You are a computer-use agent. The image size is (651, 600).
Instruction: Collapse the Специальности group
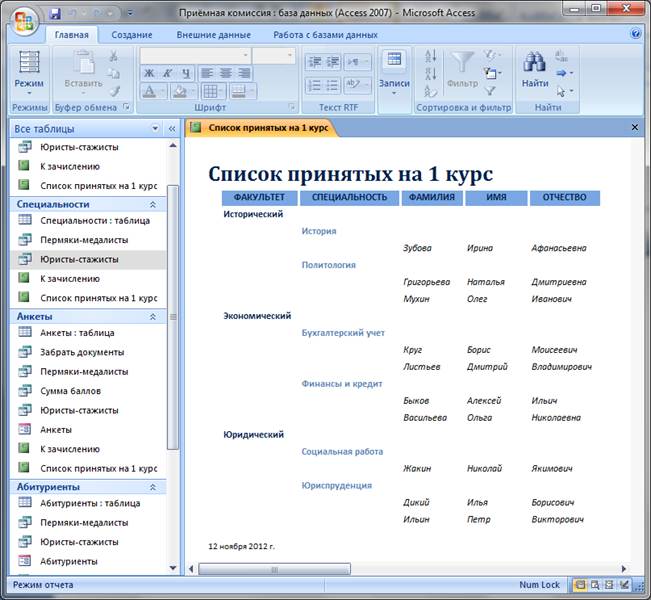[x=153, y=204]
